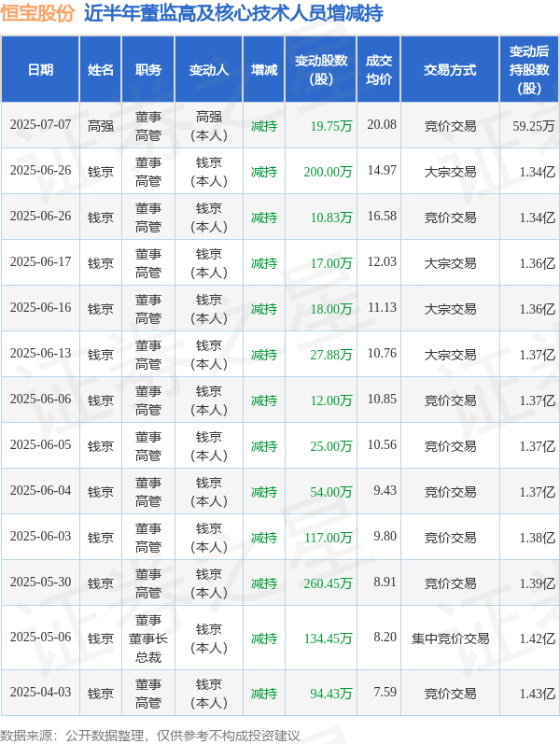Click the 94.43万 share change value

[331, 694]
